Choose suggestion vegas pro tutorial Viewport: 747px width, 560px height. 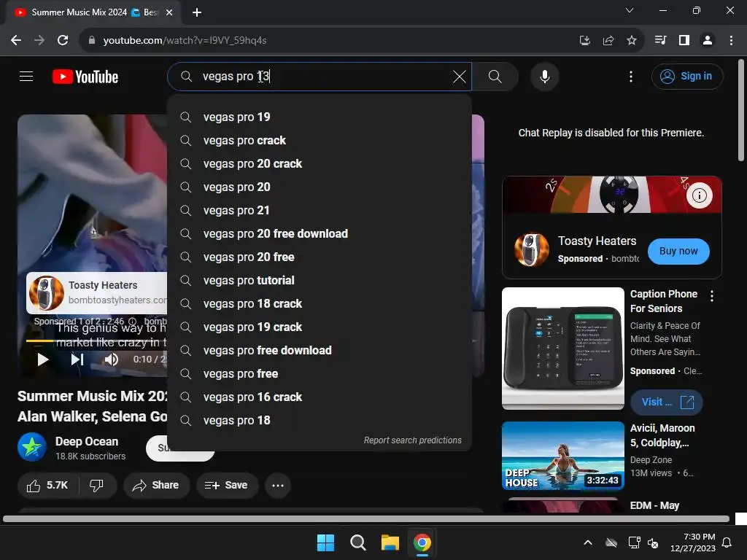320,281
